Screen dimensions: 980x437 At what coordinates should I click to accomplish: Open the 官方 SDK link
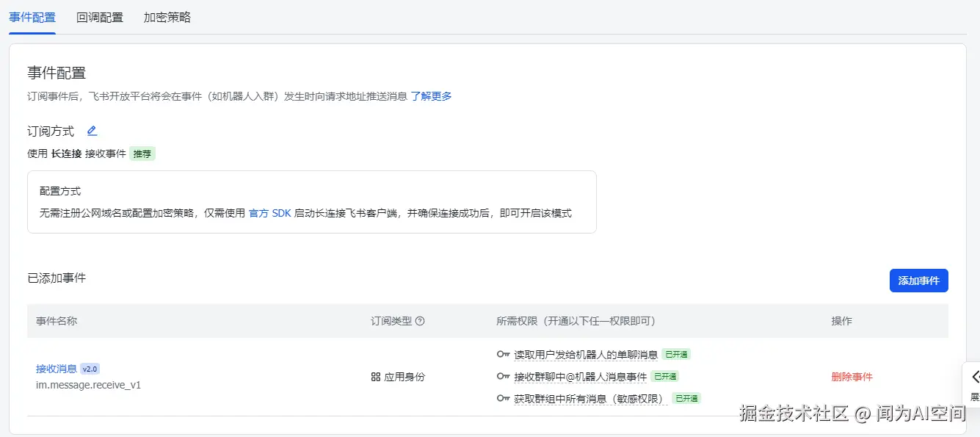[x=270, y=213]
